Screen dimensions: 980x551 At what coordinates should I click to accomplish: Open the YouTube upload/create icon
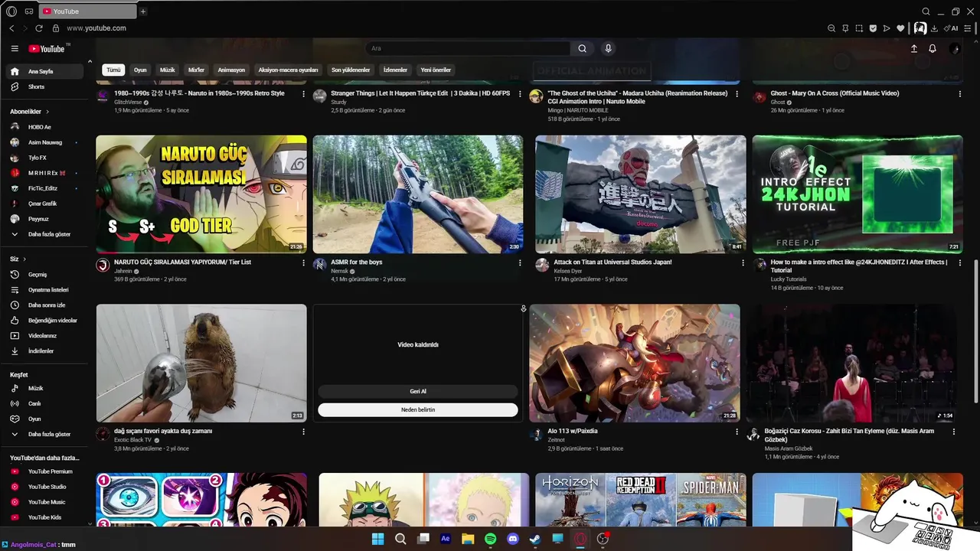coord(913,48)
